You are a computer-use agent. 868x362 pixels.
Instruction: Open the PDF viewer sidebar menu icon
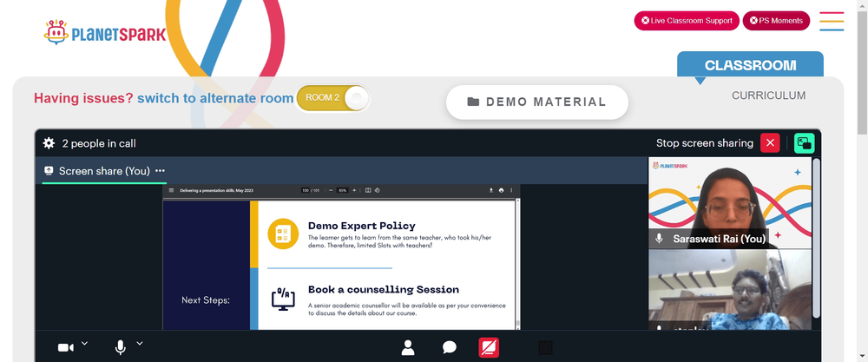tap(171, 190)
